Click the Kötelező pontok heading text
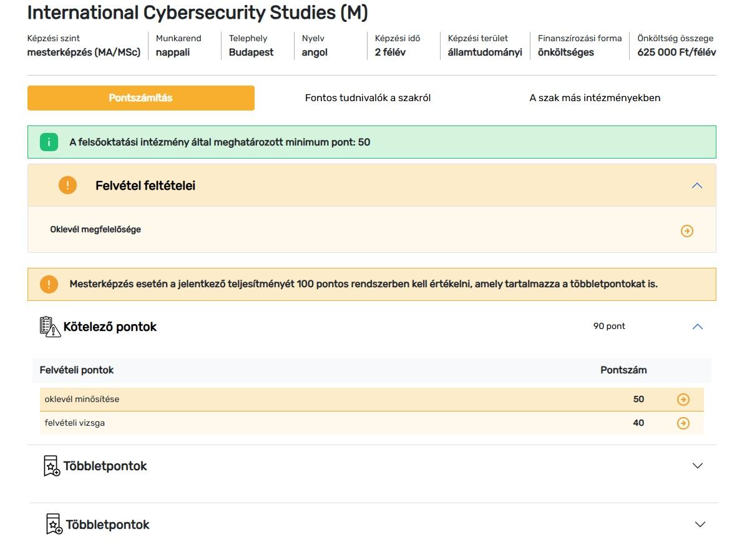 [x=110, y=327]
